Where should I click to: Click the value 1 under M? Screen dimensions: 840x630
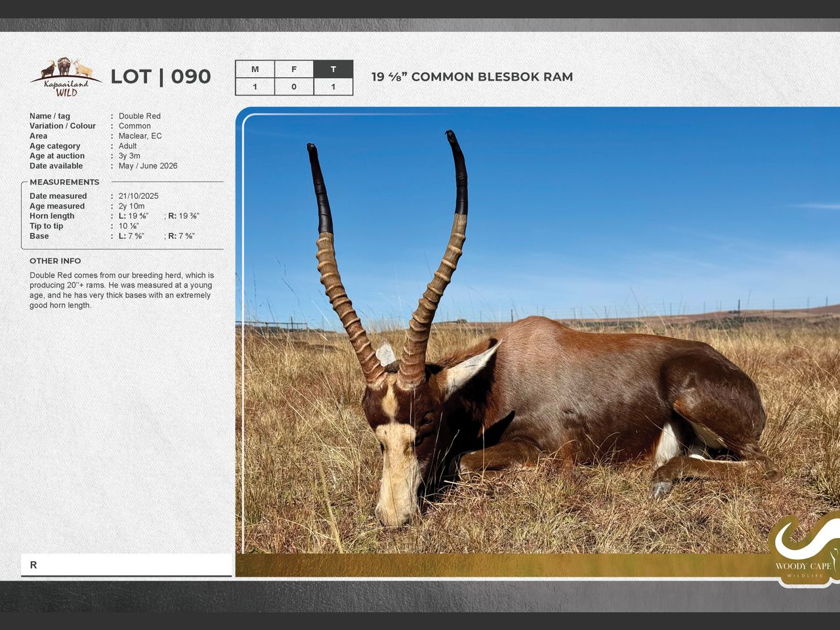click(255, 87)
